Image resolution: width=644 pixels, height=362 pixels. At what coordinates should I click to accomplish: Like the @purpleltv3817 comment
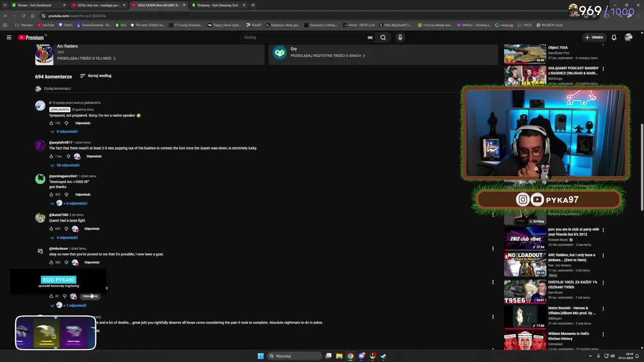pyautogui.click(x=51, y=156)
